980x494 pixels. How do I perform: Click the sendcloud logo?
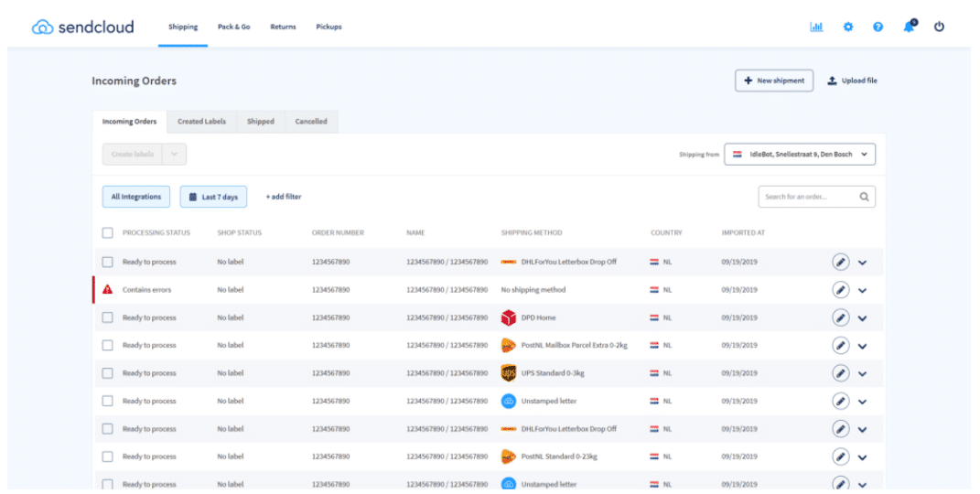pyautogui.click(x=82, y=27)
